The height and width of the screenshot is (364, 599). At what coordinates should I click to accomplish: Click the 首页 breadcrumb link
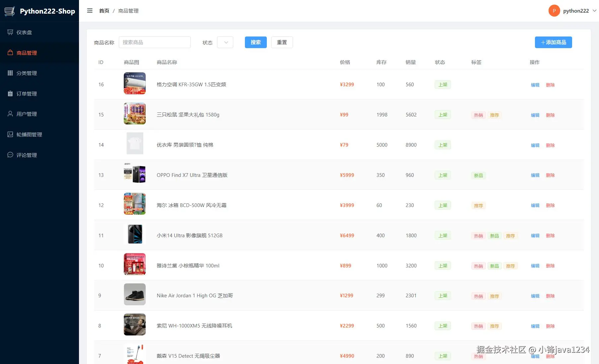(104, 11)
